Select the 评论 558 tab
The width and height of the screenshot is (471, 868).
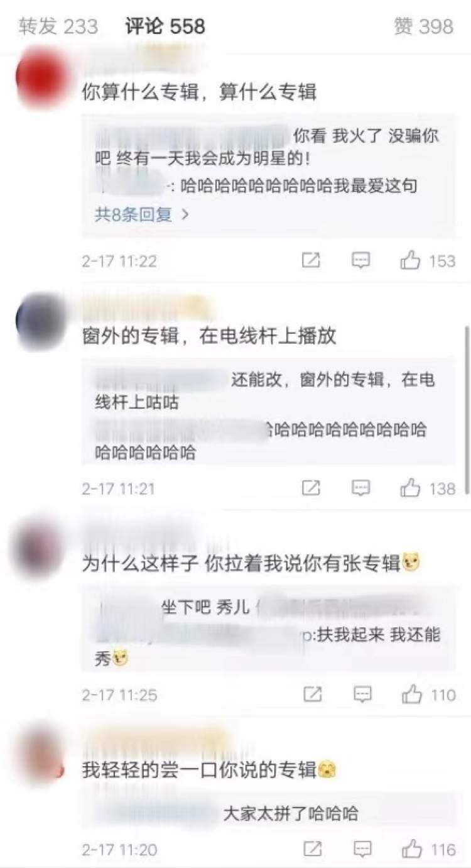point(165,26)
